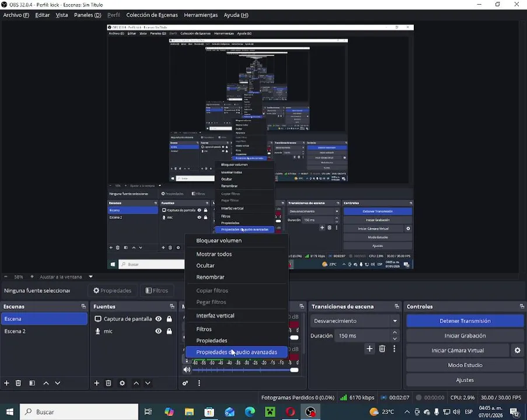Open Ajustes button in Controles

pos(465,380)
